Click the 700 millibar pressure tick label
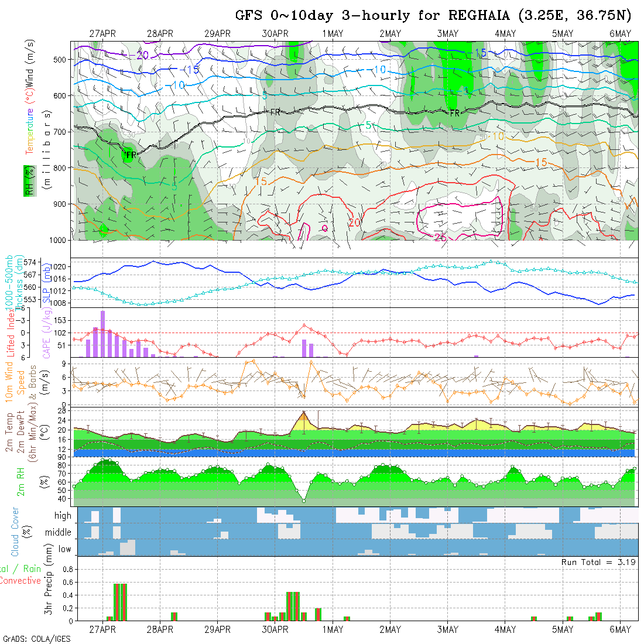The image size is (644, 644). 60,132
